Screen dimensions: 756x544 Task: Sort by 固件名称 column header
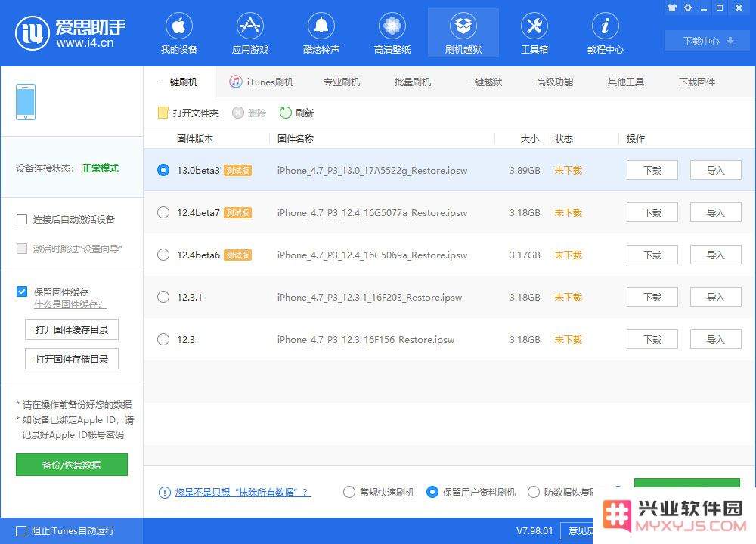(296, 139)
